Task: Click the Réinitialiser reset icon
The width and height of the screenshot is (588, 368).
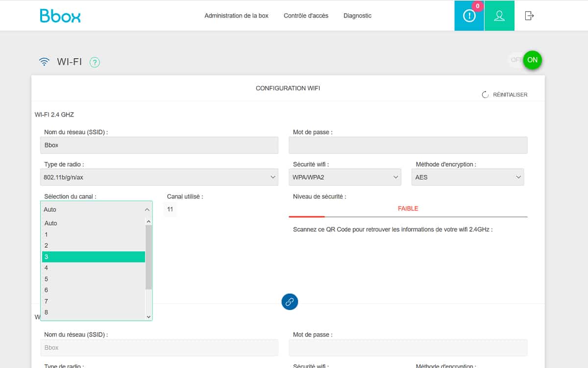Action: point(485,95)
